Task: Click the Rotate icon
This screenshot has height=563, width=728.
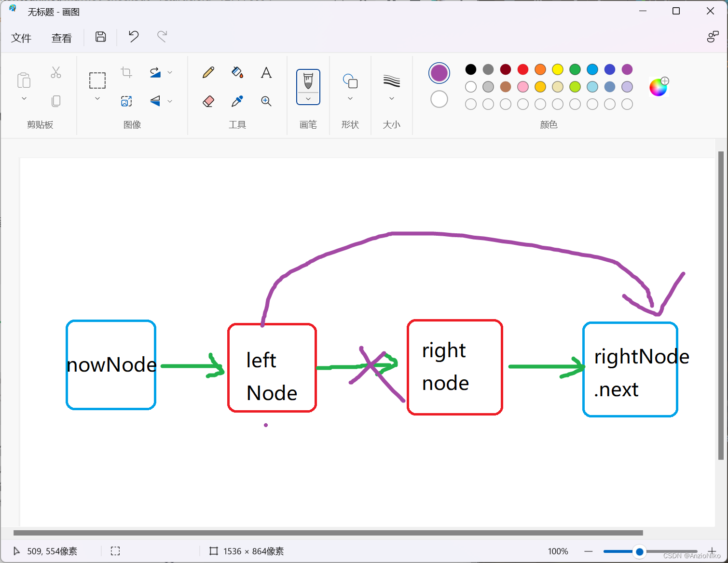Action: tap(155, 72)
